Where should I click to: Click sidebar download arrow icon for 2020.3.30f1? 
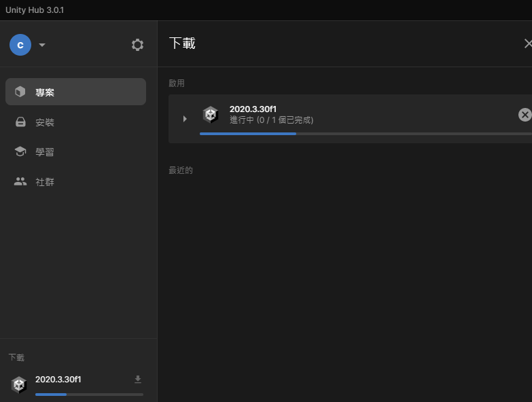(138, 380)
